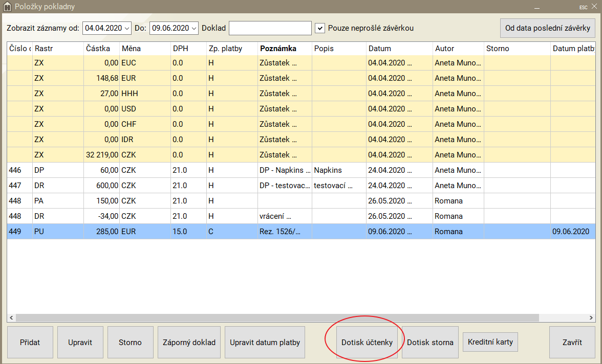602x364 pixels.
Task: Click 'Upravit datum platby' button
Action: [265, 343]
